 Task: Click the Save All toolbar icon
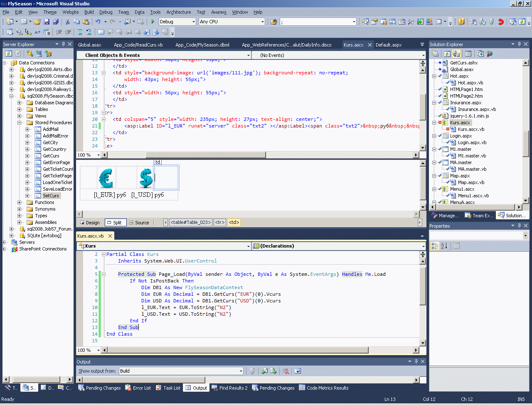pyautogui.click(x=55, y=22)
